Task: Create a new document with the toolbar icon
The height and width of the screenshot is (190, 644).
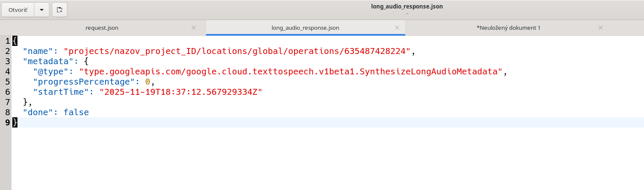Action: click(60, 10)
